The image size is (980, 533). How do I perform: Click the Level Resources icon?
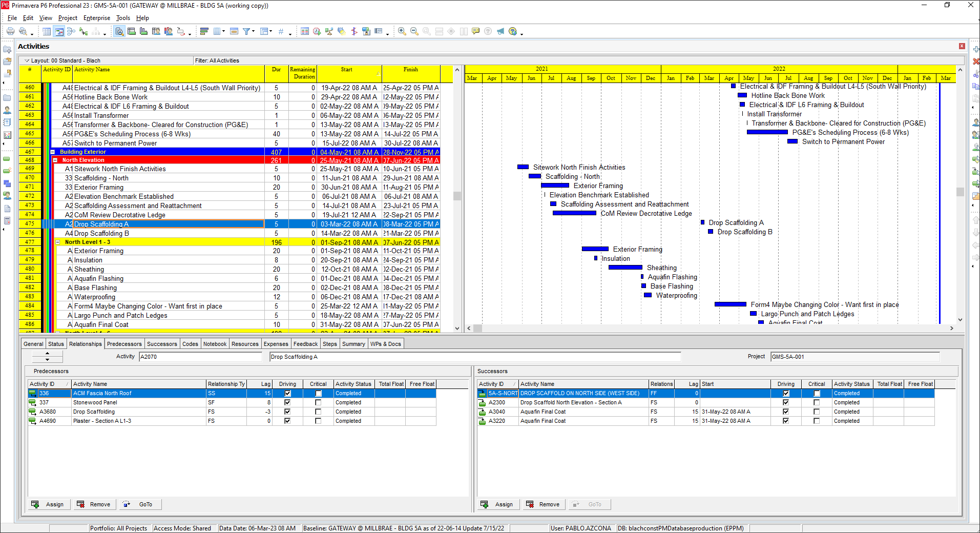click(329, 31)
